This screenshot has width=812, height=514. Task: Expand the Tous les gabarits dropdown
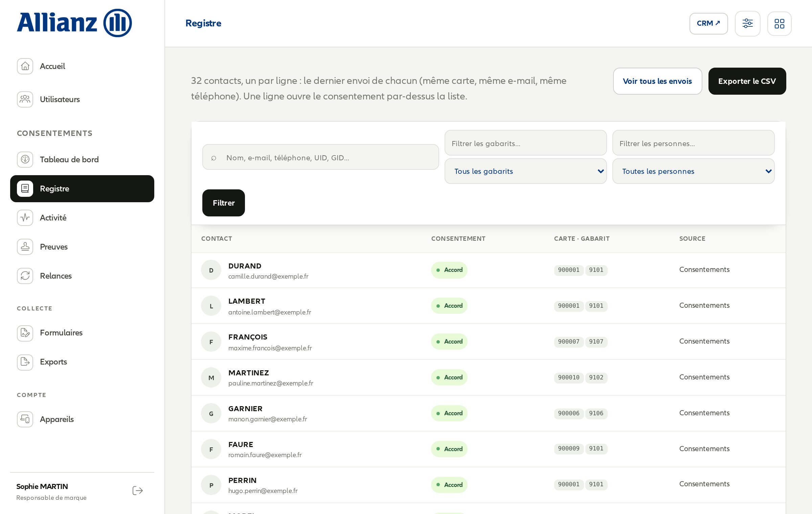tap(526, 171)
